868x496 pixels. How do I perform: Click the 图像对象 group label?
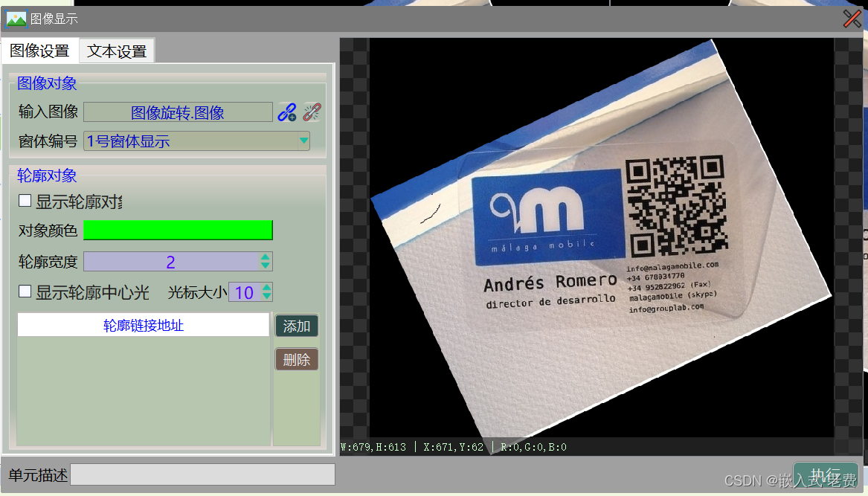pos(47,83)
